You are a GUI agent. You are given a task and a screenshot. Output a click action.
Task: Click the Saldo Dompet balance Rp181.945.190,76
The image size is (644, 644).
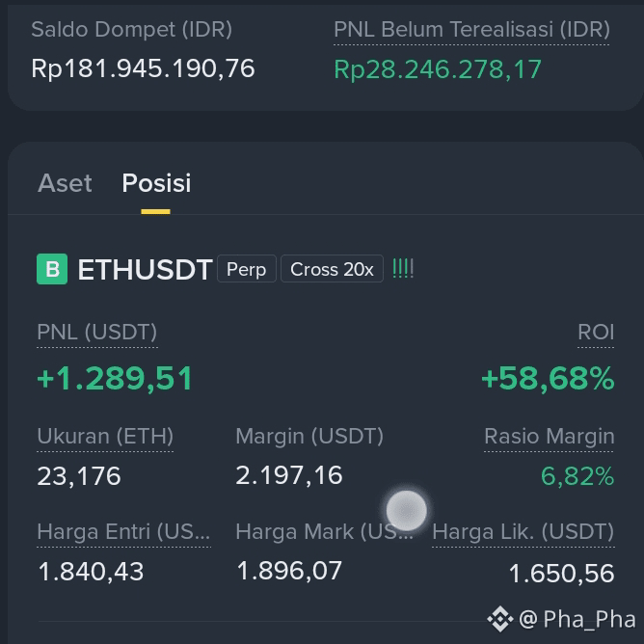[143, 68]
